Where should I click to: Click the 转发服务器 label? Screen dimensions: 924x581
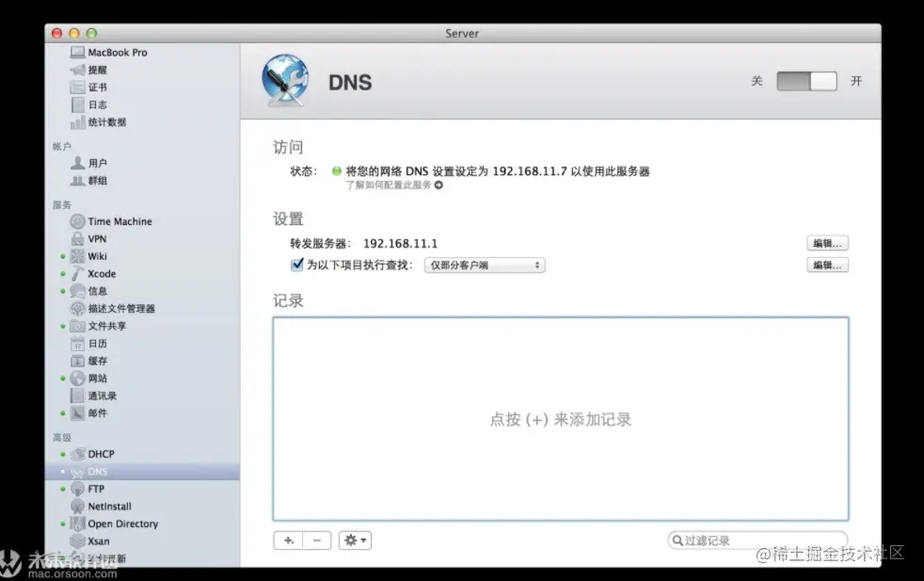(x=320, y=244)
